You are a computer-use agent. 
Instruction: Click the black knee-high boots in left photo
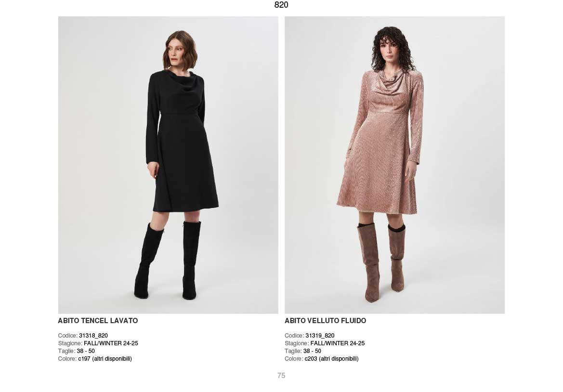(x=168, y=260)
